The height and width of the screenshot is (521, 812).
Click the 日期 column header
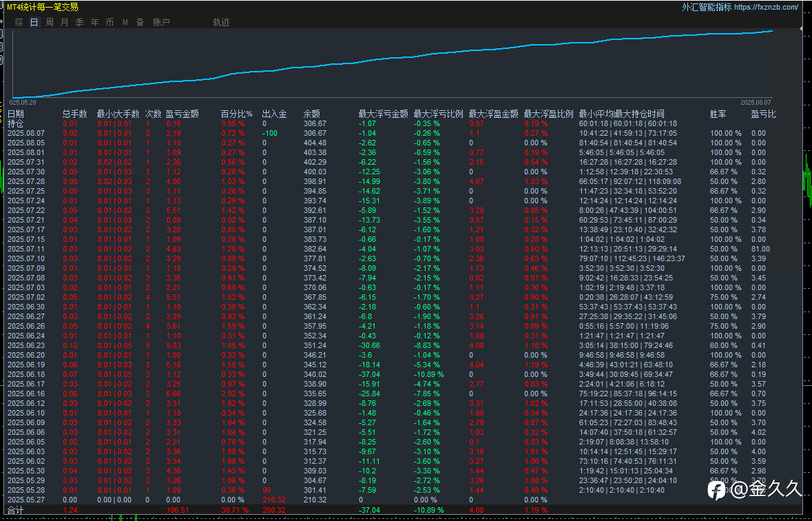click(x=16, y=114)
